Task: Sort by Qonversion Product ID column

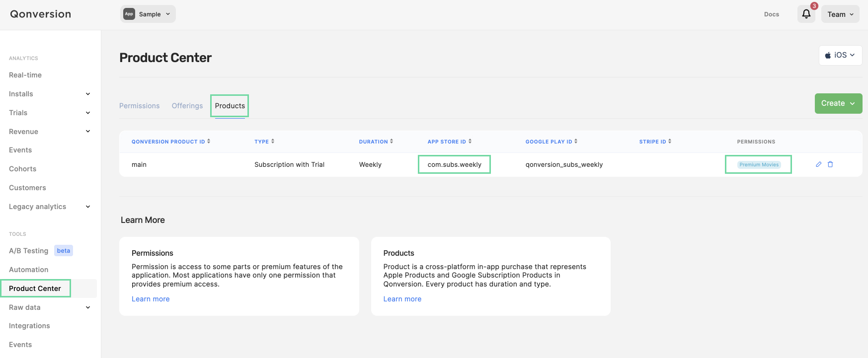Action: (x=171, y=142)
